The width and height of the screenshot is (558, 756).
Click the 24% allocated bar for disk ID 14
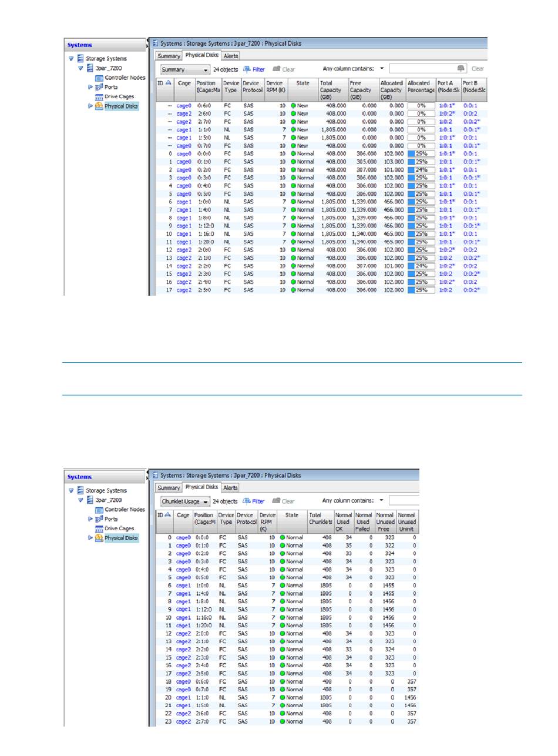(x=421, y=266)
